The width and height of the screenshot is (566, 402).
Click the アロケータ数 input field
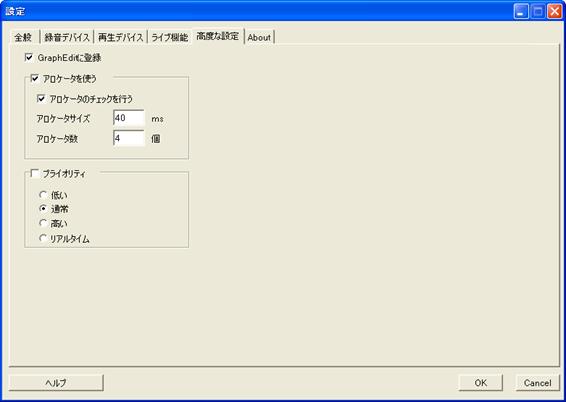[x=129, y=138]
